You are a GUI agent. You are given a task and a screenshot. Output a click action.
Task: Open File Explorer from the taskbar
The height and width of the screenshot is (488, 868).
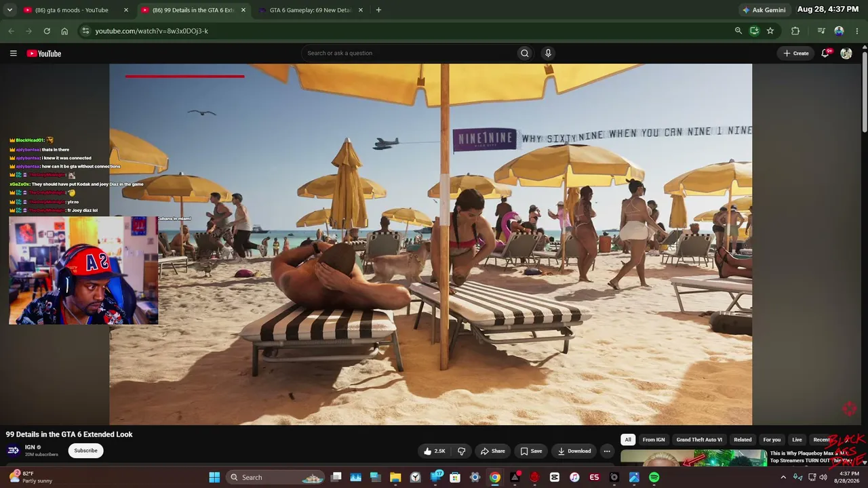(395, 477)
